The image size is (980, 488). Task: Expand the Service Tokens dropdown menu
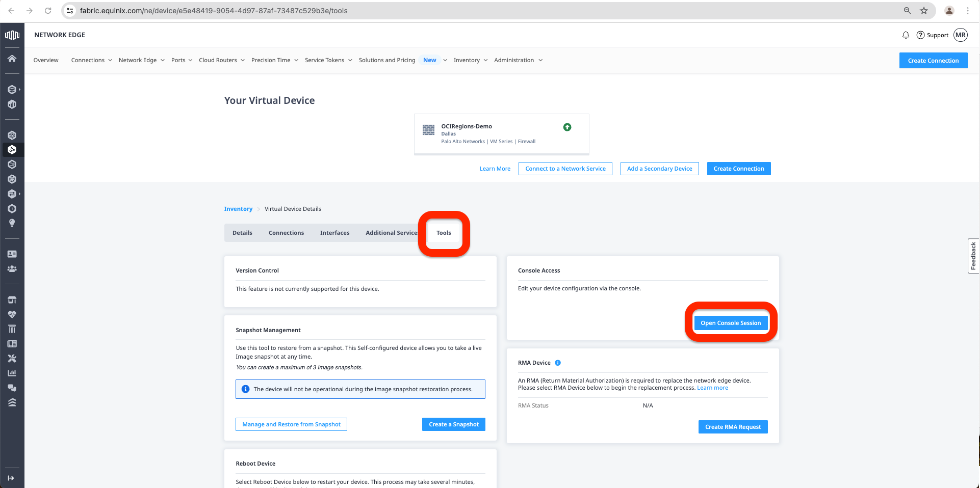point(329,60)
